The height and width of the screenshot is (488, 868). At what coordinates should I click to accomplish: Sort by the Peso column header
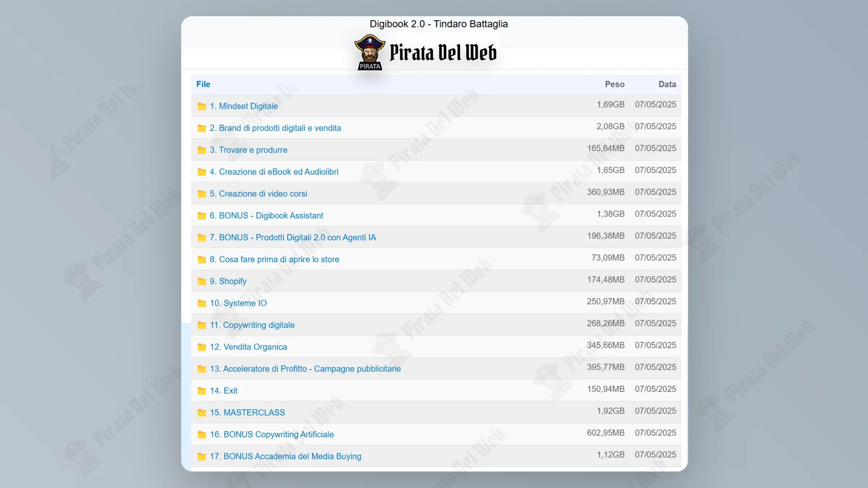tap(614, 84)
